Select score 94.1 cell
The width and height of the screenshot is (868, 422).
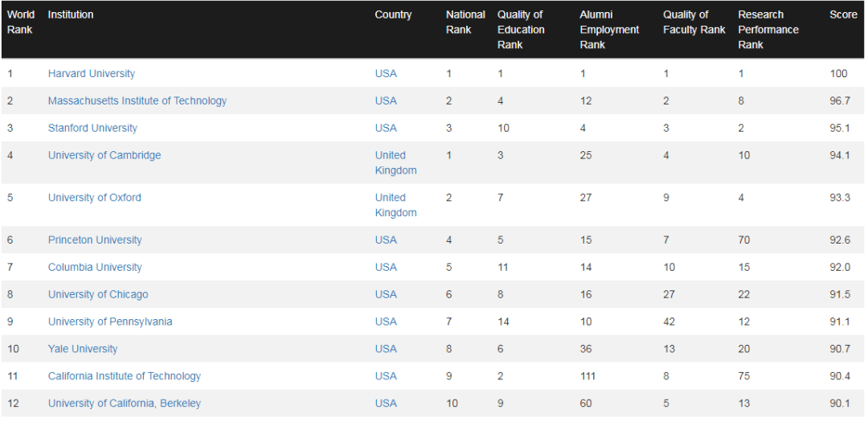pos(840,155)
